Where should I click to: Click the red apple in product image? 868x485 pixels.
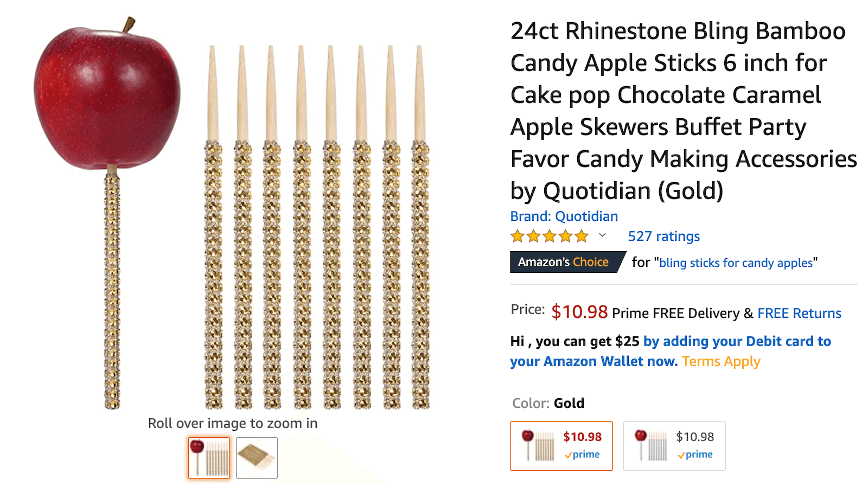tap(107, 95)
